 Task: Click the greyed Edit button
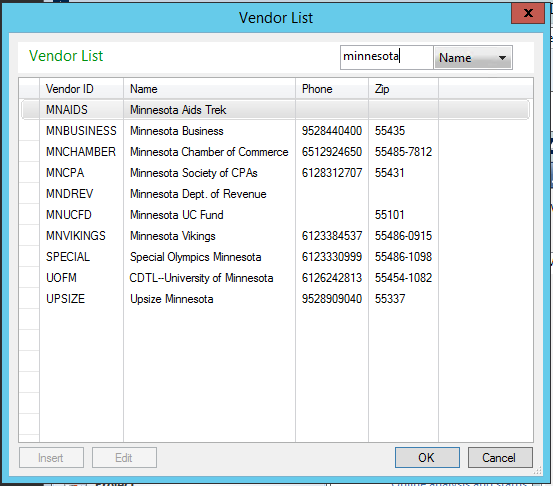(124, 457)
